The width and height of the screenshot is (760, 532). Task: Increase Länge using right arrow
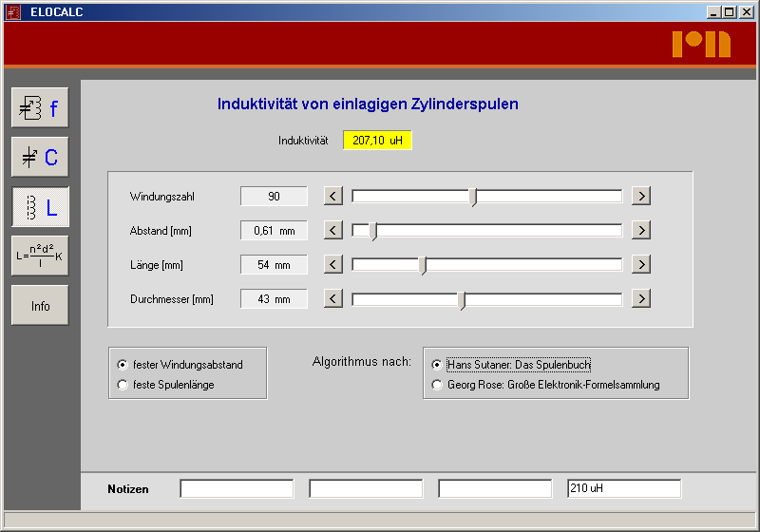(641, 265)
